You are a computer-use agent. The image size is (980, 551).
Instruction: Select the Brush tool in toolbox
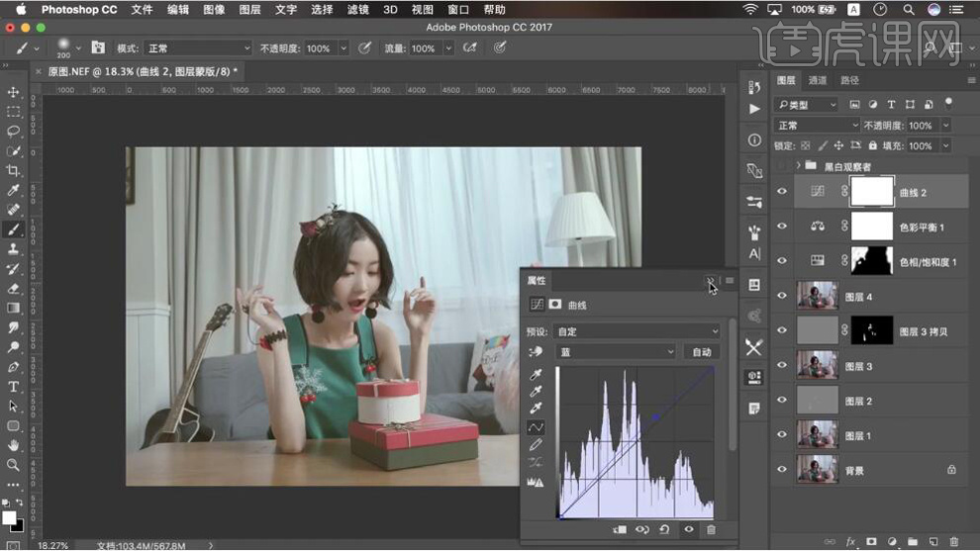click(x=13, y=230)
